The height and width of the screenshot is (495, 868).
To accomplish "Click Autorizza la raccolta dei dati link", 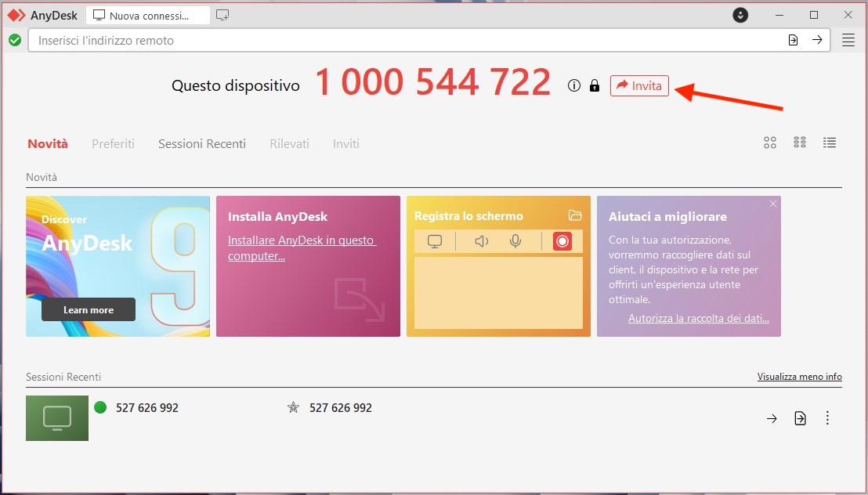I will click(699, 318).
